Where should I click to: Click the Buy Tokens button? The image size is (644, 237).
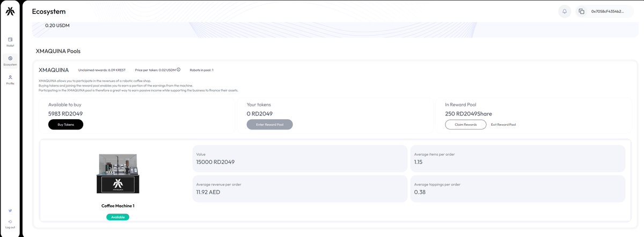click(x=65, y=124)
